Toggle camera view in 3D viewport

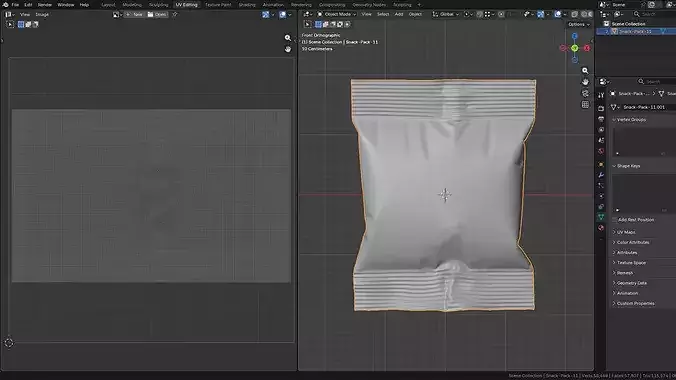click(x=585, y=93)
